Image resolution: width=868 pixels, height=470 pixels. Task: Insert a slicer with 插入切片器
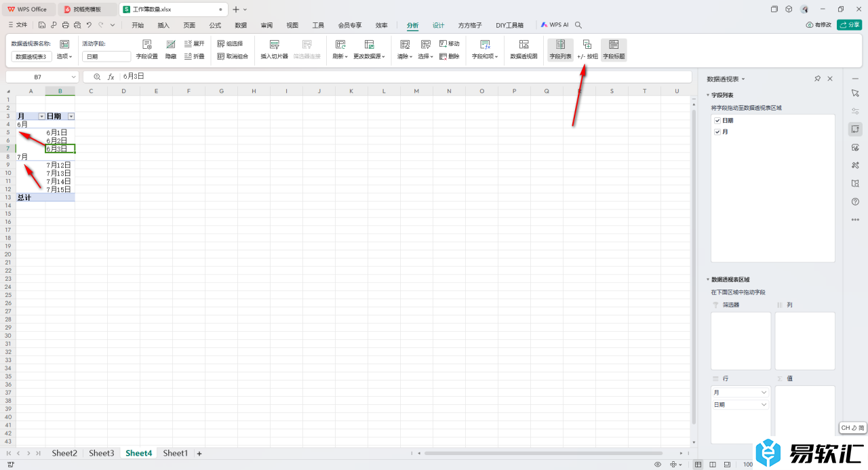(x=275, y=50)
